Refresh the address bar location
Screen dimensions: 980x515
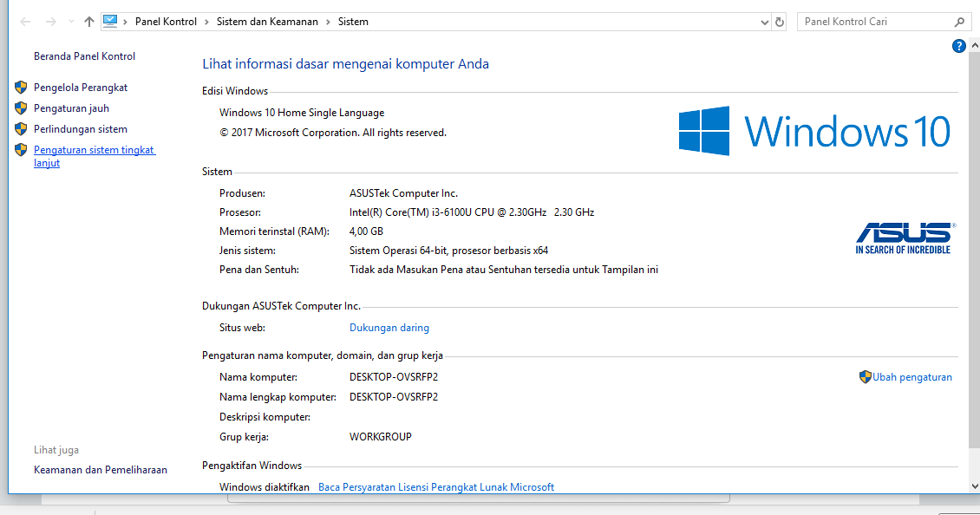coord(780,22)
